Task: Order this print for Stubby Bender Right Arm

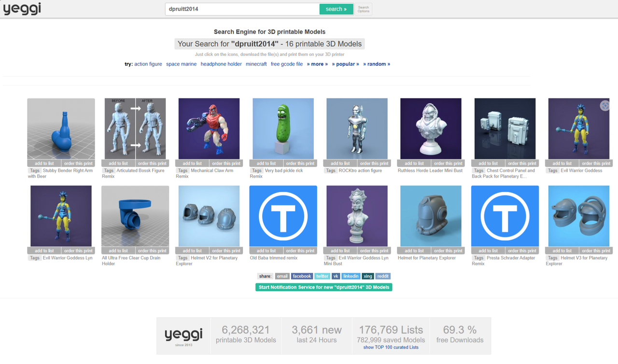Action: coord(78,163)
